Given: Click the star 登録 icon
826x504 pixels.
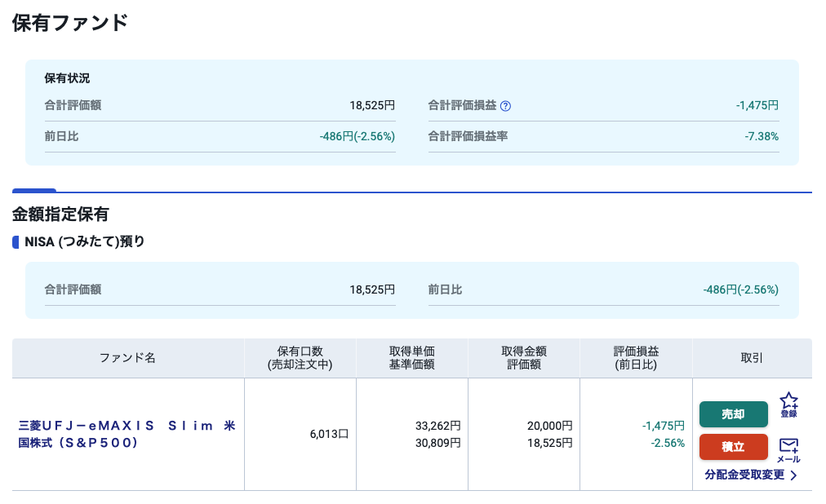Looking at the screenshot, I should (x=788, y=404).
